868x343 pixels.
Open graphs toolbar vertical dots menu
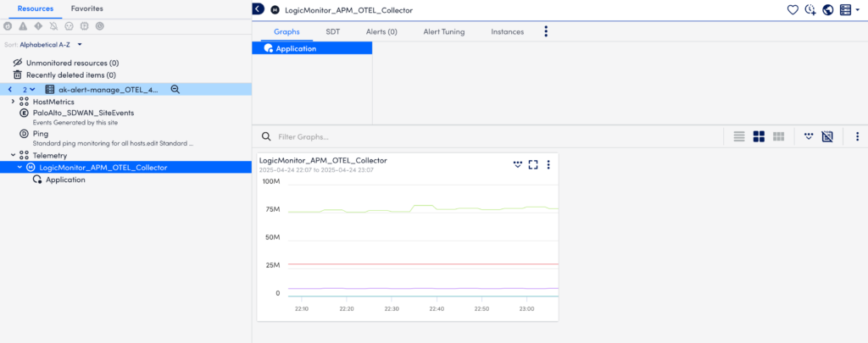[x=858, y=136]
